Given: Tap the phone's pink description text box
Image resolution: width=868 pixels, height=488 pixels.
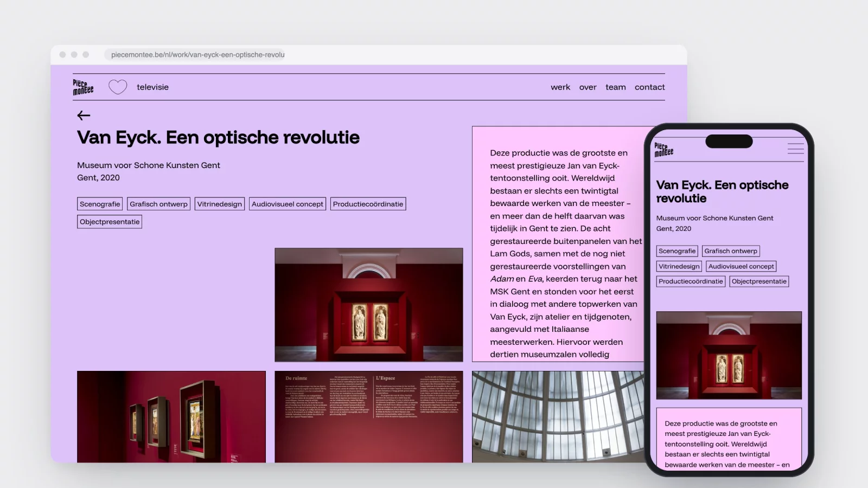Looking at the screenshot, I should (x=729, y=439).
